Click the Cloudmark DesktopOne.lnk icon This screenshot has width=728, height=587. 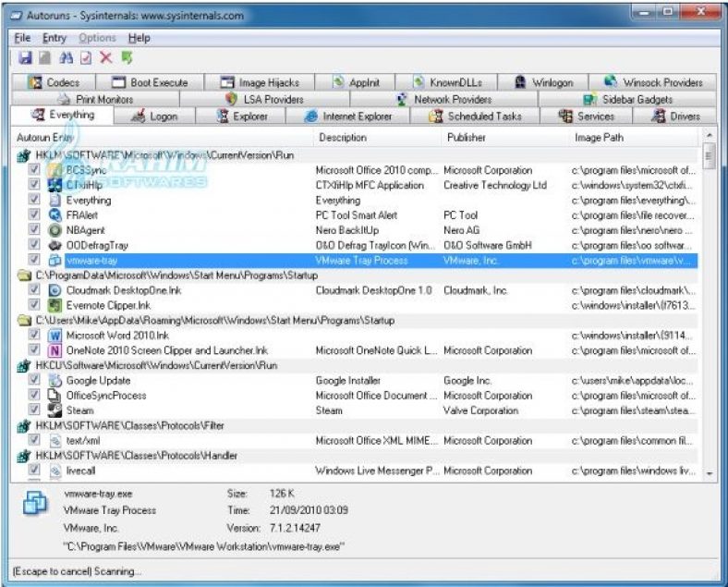(55, 290)
